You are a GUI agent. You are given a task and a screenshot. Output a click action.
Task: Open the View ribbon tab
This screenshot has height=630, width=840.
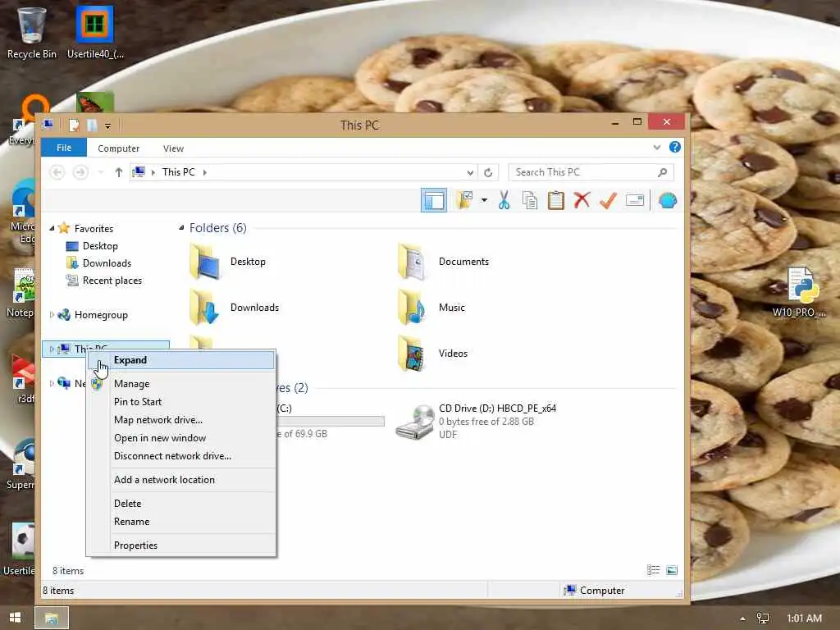(x=173, y=148)
